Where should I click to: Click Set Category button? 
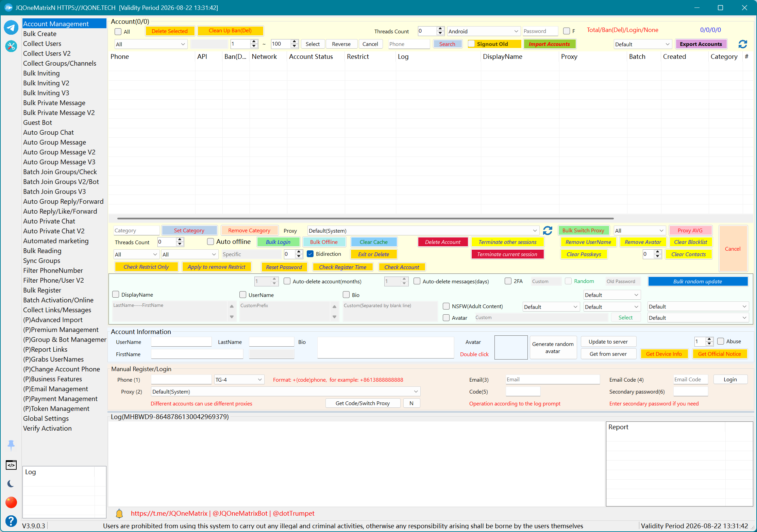tap(189, 230)
